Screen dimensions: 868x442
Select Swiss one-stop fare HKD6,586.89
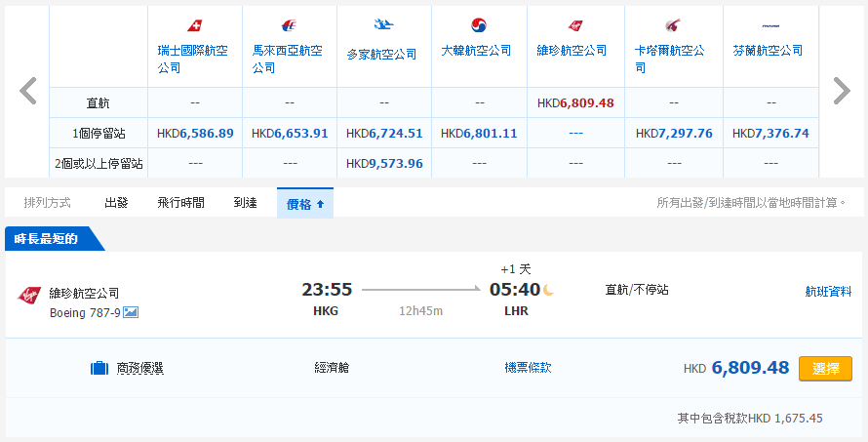coord(195,133)
